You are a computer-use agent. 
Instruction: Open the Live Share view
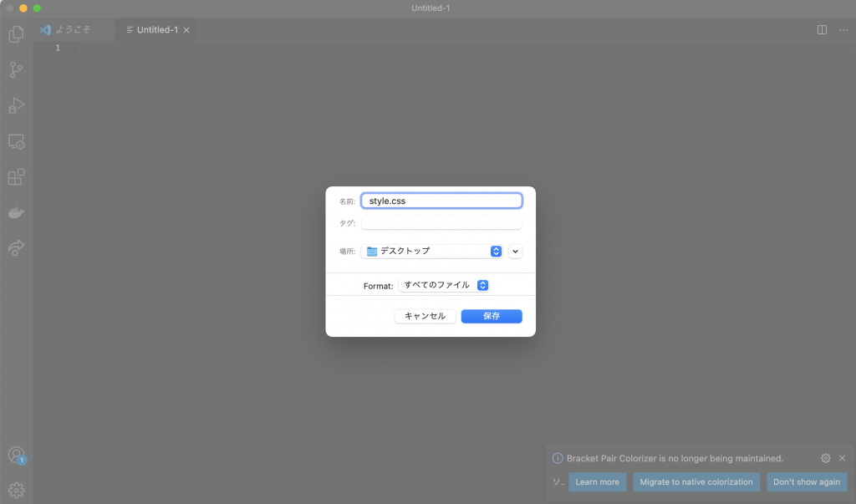[16, 248]
